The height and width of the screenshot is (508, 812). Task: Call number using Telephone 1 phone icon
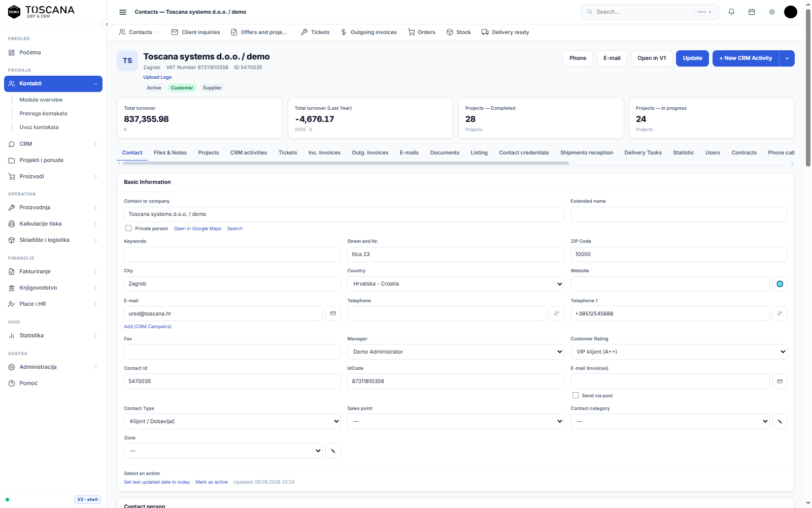point(780,313)
